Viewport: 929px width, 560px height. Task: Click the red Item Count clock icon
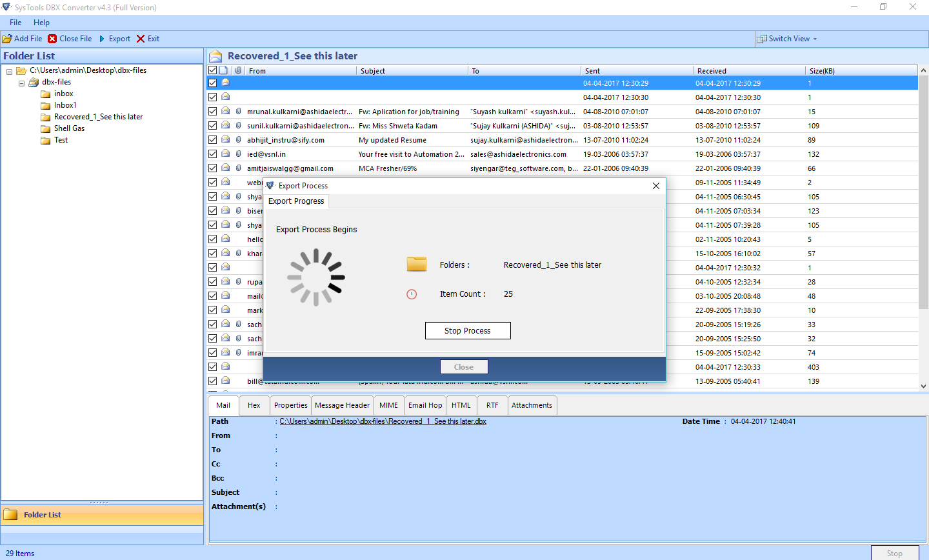pos(412,294)
